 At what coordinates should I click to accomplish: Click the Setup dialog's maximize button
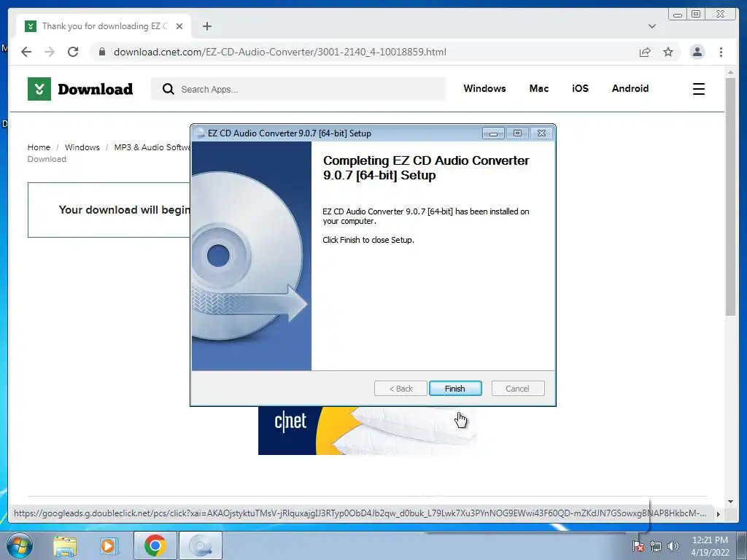[517, 133]
